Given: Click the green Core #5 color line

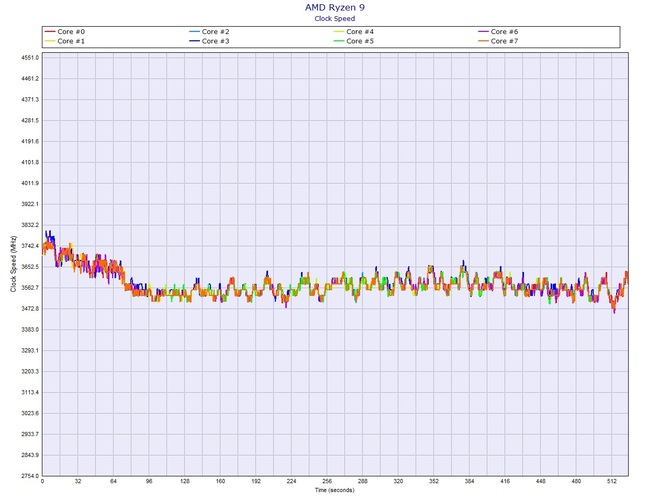Looking at the screenshot, I should [339, 41].
